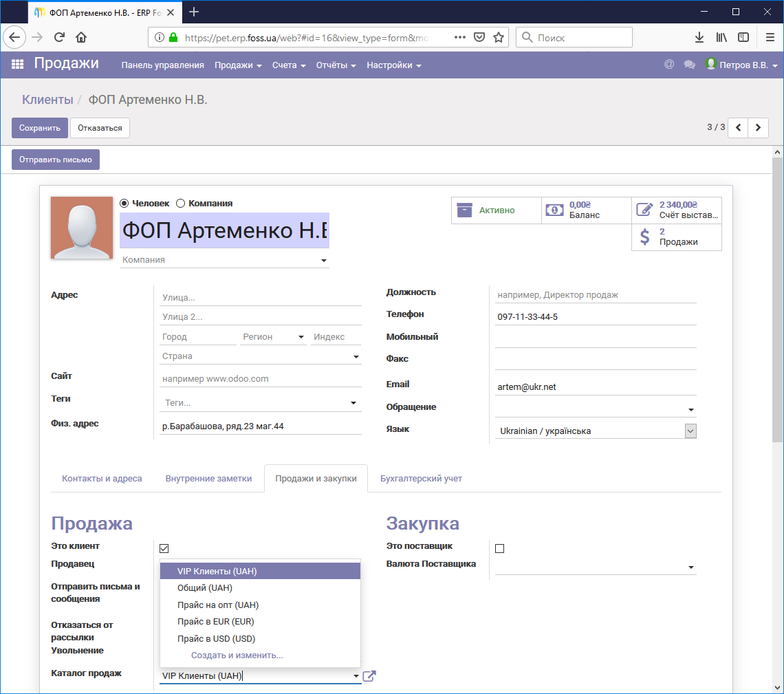Image resolution: width=784 pixels, height=694 pixels.
Task: Open the Баланс stat button
Action: 587,210
